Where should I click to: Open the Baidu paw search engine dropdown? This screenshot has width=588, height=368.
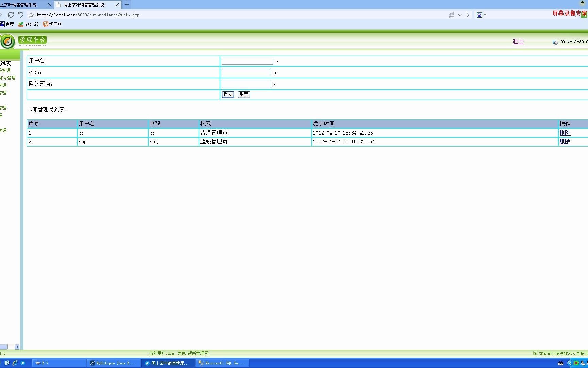(481, 15)
